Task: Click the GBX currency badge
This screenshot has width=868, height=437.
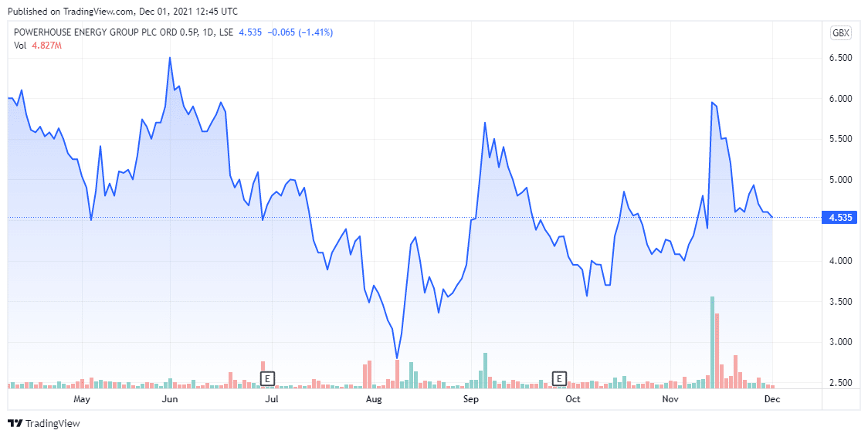Action: pos(841,32)
